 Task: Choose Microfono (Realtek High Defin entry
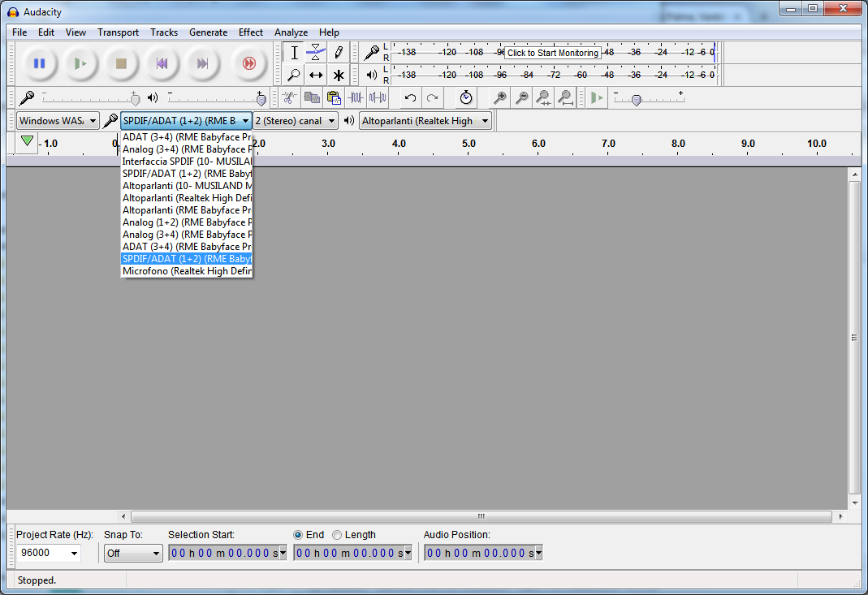coord(187,270)
